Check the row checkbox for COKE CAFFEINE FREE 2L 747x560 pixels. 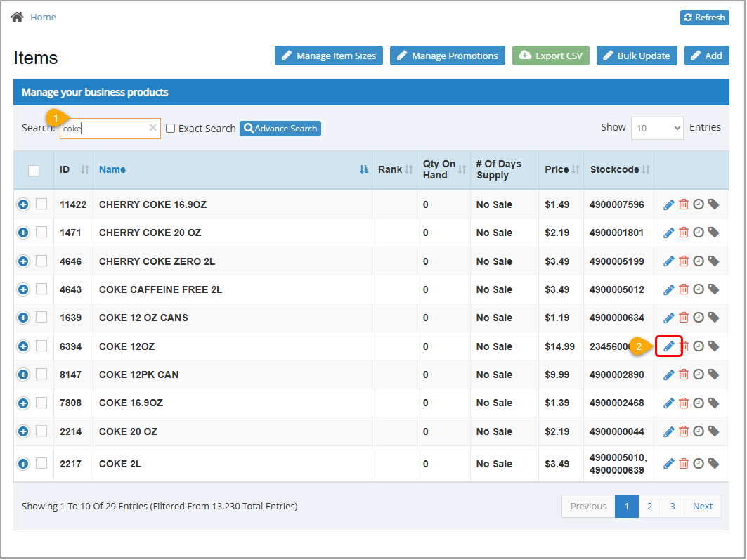coord(41,289)
